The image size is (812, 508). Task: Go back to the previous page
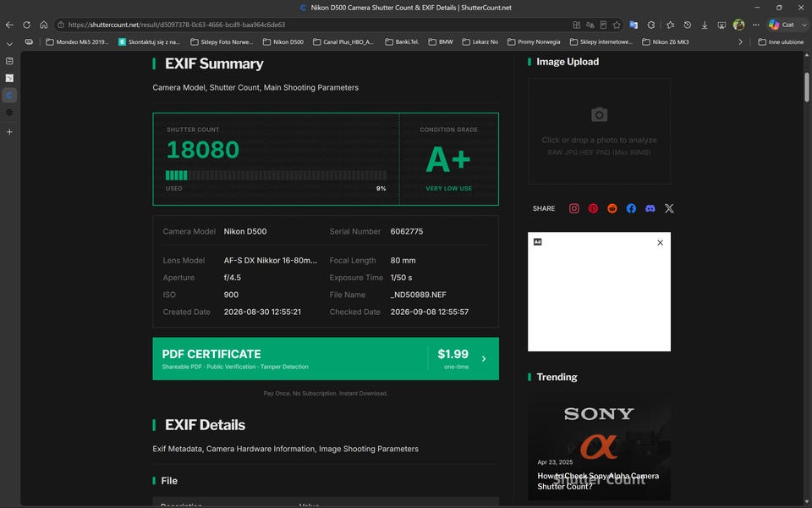click(9, 25)
